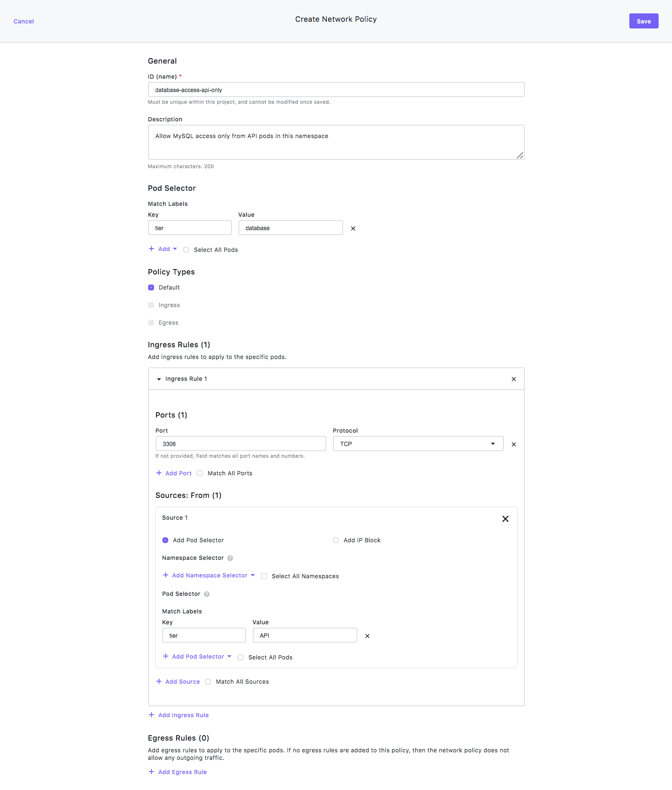
Task: Open Add Namespace Selector dropdown
Action: coord(209,575)
